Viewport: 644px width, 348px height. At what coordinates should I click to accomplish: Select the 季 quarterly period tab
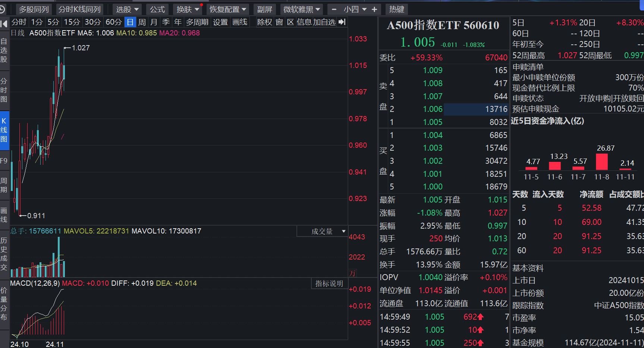[166, 22]
